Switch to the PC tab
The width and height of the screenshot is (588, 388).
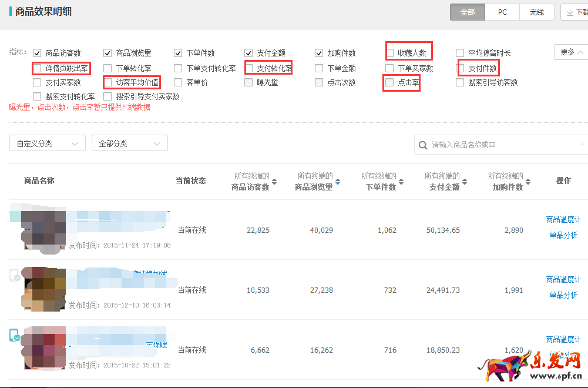tap(502, 12)
